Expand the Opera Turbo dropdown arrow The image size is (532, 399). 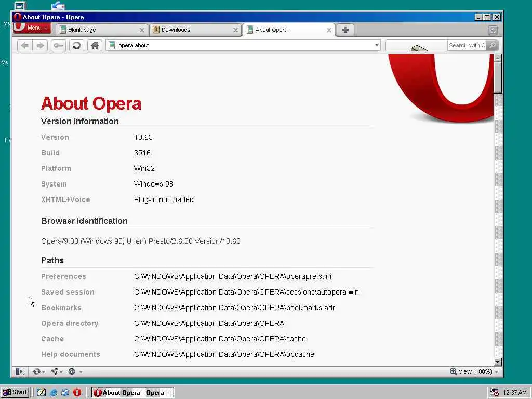[81, 372]
